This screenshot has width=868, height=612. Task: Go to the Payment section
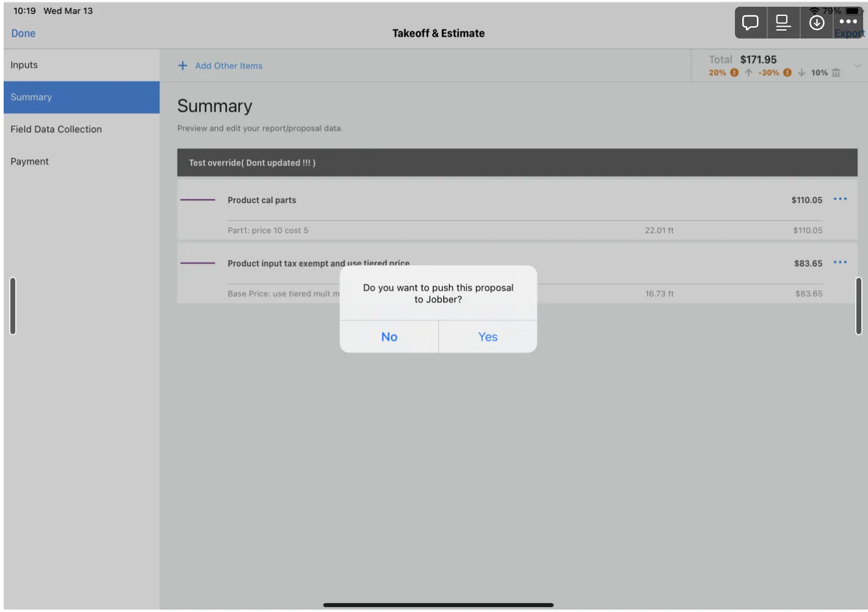point(82,161)
